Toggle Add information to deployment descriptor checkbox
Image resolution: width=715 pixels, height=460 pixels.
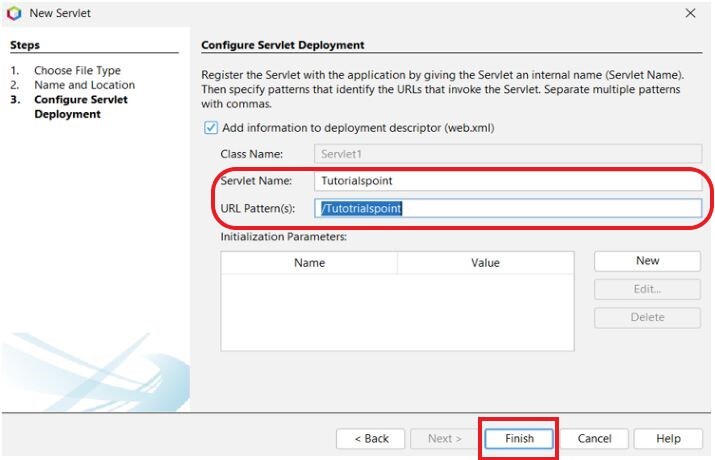[x=210, y=128]
